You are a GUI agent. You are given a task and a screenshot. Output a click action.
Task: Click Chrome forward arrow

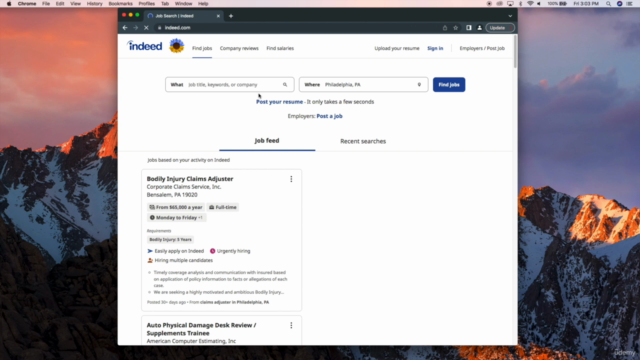[x=136, y=28]
